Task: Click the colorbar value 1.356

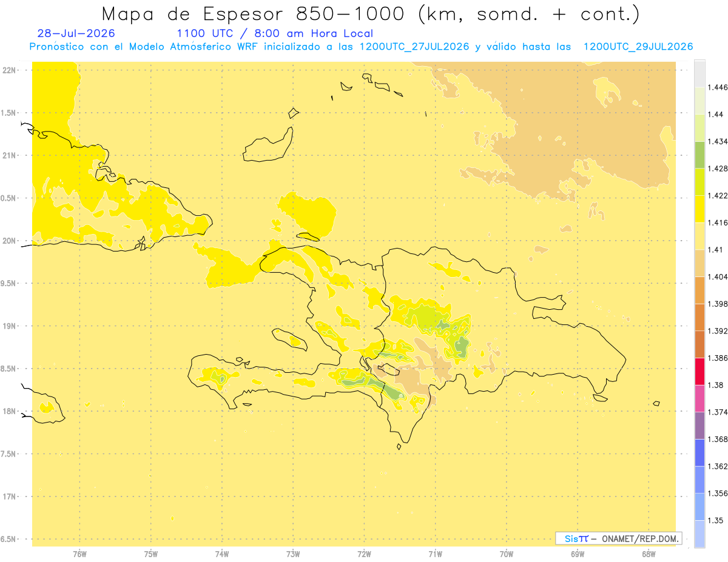Action: [x=717, y=493]
